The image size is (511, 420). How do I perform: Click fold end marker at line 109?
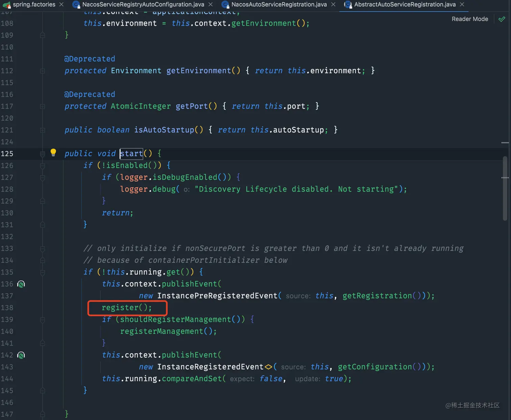coord(42,35)
